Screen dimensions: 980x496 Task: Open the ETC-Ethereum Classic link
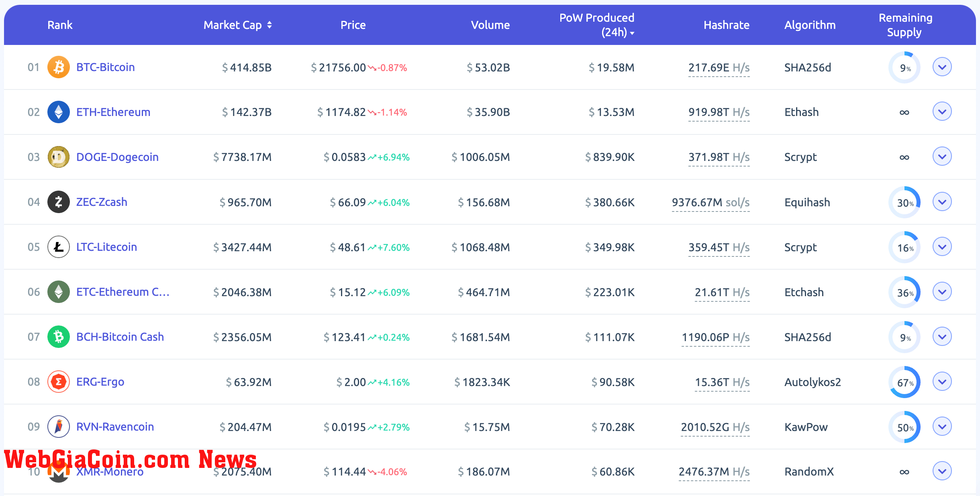coord(123,292)
